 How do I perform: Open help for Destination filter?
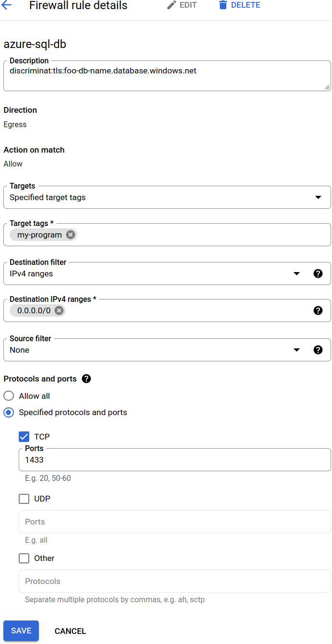pyautogui.click(x=318, y=274)
